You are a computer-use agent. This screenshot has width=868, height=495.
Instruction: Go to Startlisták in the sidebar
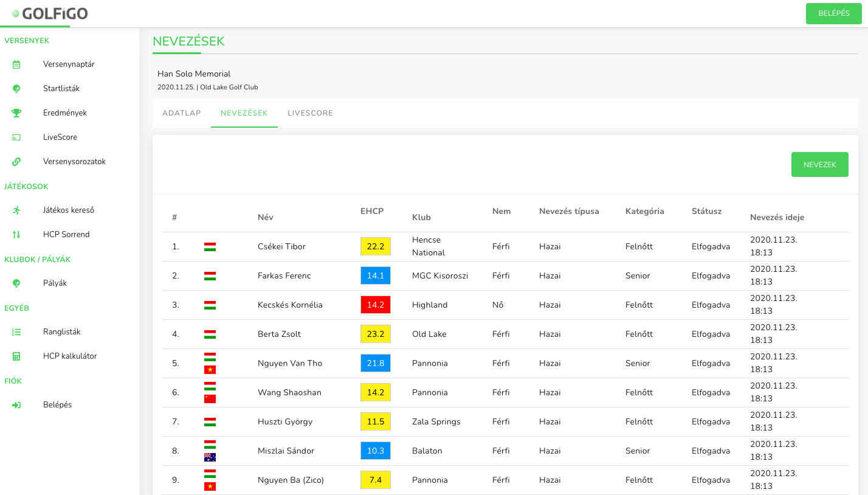click(x=61, y=89)
